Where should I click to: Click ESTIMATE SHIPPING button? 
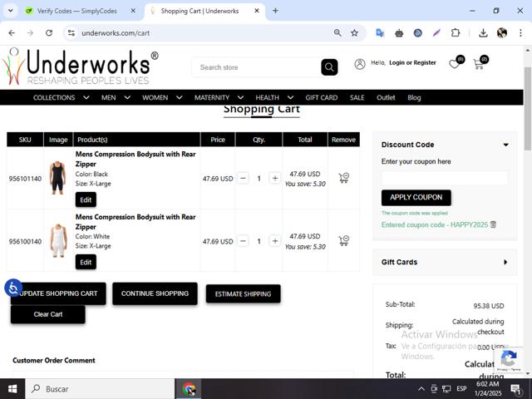point(243,293)
